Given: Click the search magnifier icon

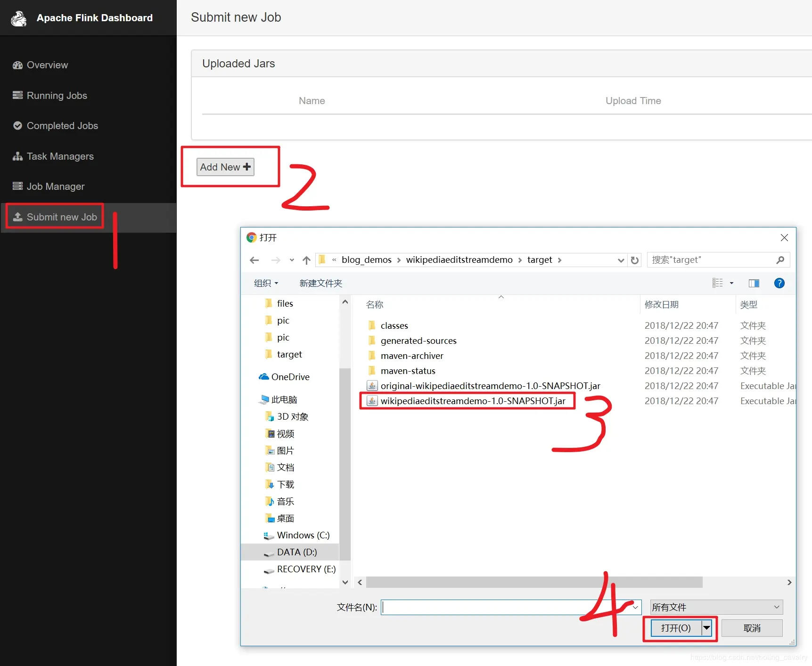Looking at the screenshot, I should pos(780,260).
